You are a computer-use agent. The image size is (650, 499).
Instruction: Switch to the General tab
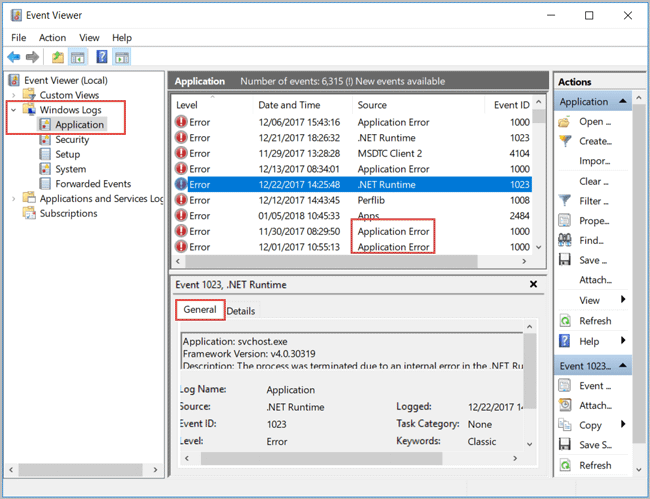click(200, 310)
